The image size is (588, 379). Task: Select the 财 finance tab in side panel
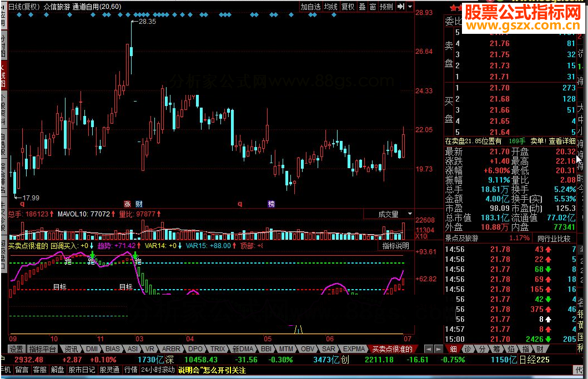tap(540, 349)
